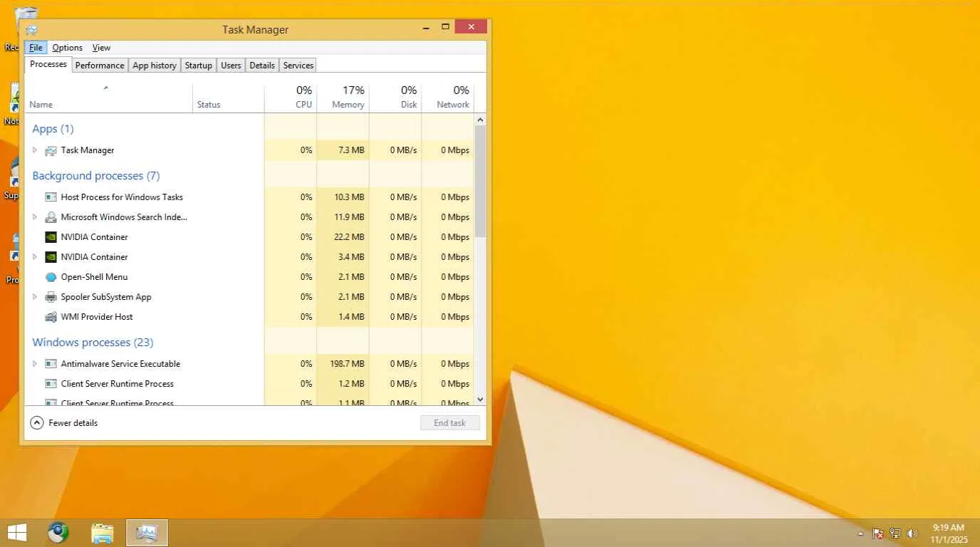Click the WMI Provider Host icon
This screenshot has height=547, width=980.
tap(51, 317)
